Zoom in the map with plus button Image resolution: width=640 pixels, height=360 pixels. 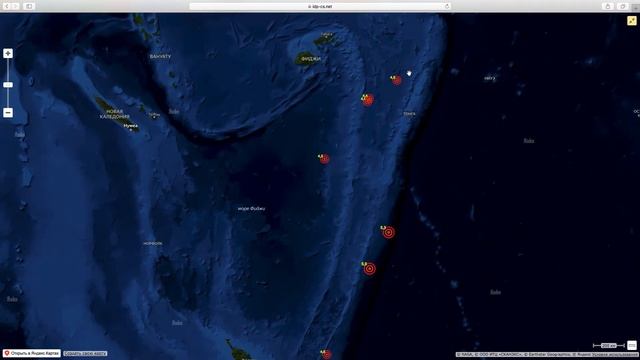(8, 53)
